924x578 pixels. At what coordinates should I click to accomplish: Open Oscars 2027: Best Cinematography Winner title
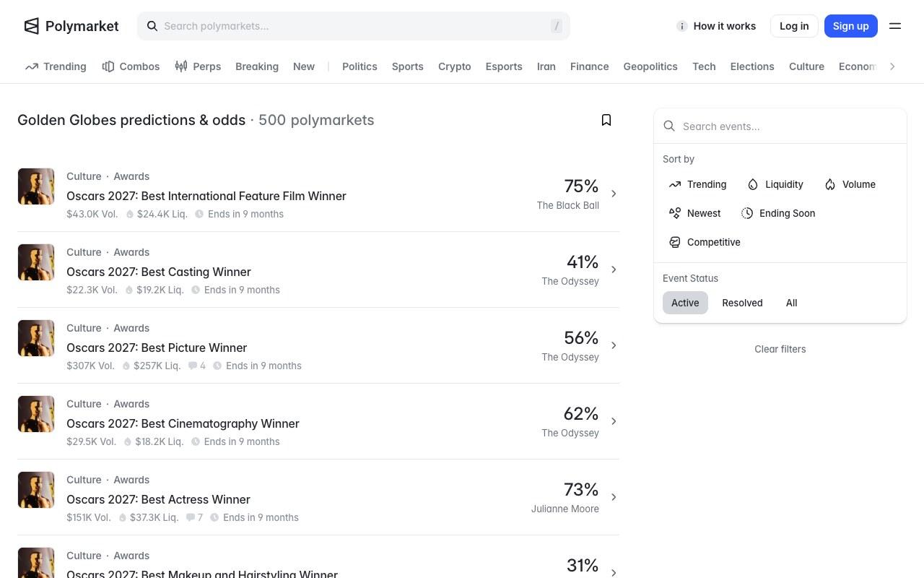tap(183, 423)
